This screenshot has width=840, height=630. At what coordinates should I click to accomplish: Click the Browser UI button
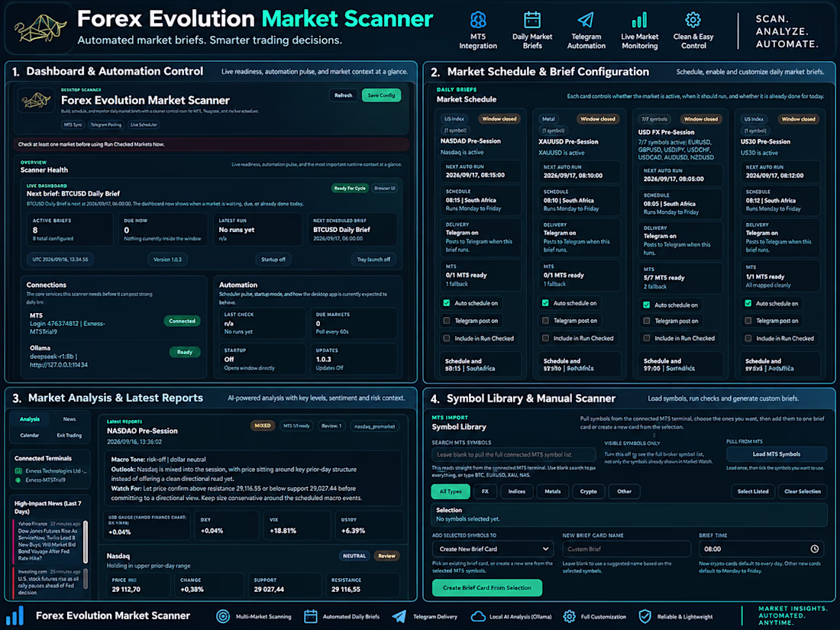click(x=385, y=188)
